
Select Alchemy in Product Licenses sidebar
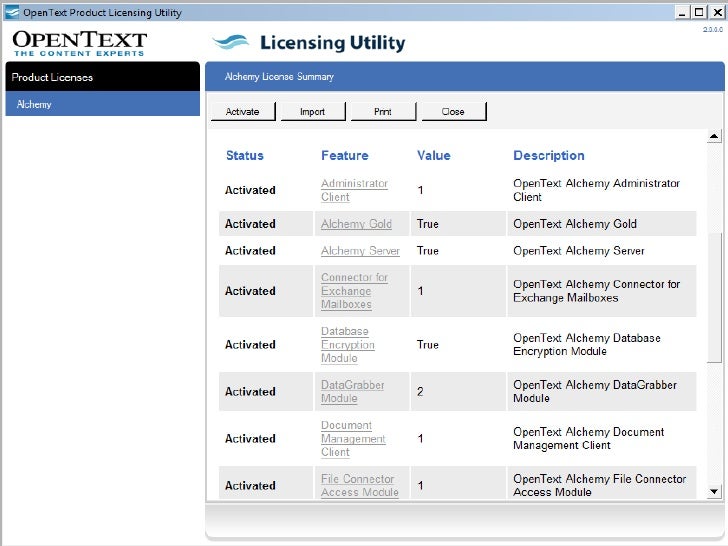[103, 104]
